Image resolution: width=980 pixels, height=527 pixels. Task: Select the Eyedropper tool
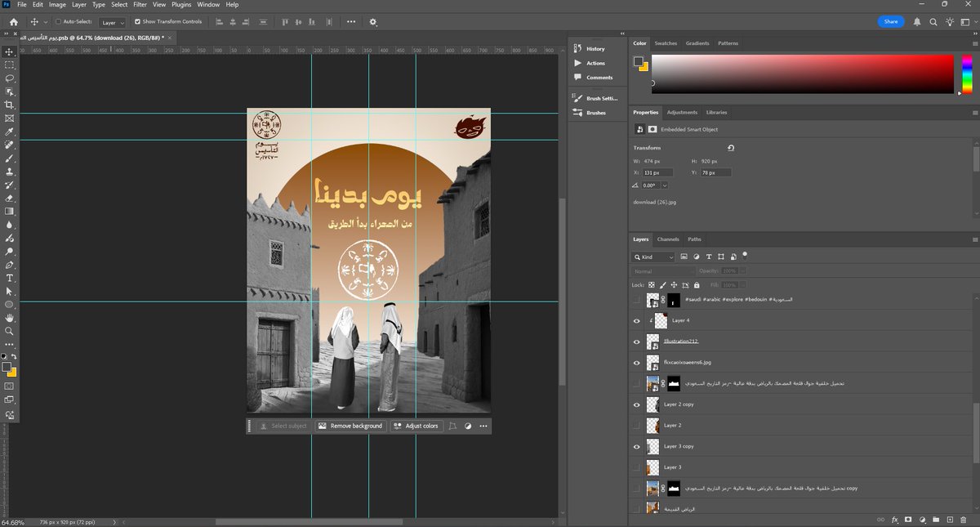[x=10, y=132]
